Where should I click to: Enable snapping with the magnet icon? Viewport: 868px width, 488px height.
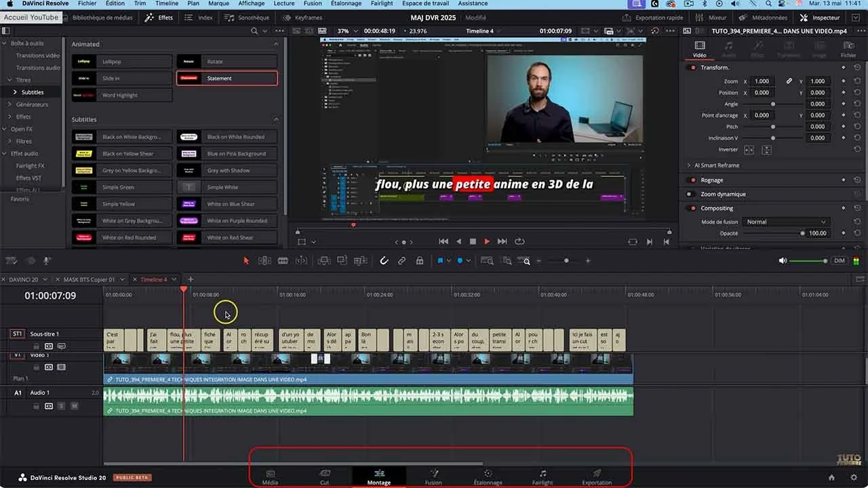[384, 260]
